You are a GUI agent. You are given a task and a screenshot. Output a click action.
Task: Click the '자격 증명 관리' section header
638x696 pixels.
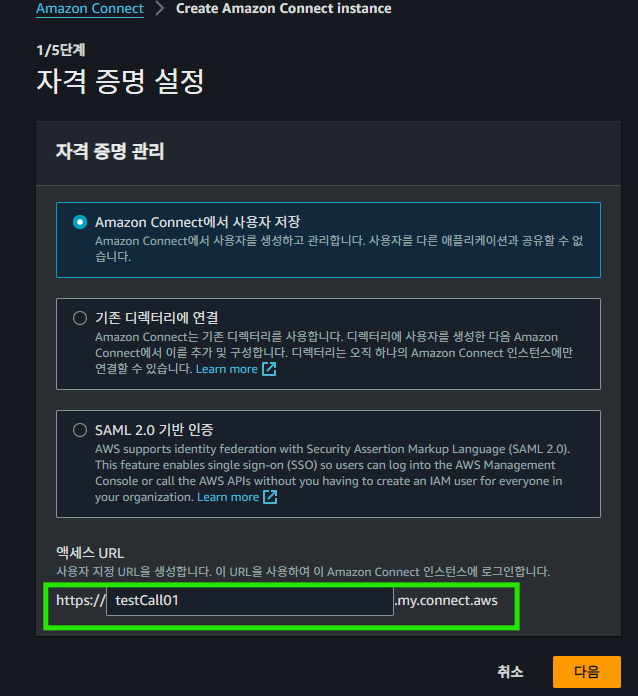(x=110, y=151)
